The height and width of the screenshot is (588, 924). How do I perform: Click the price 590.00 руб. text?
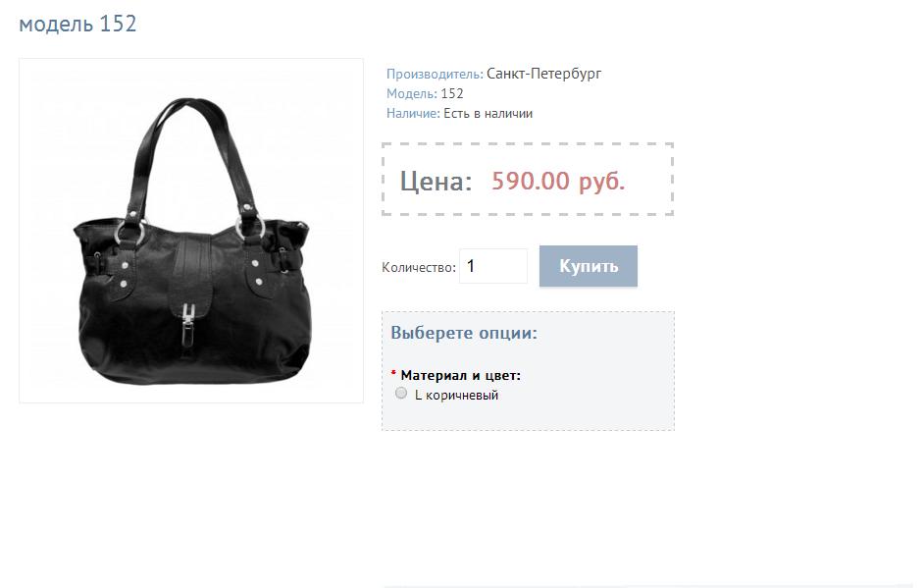(558, 181)
